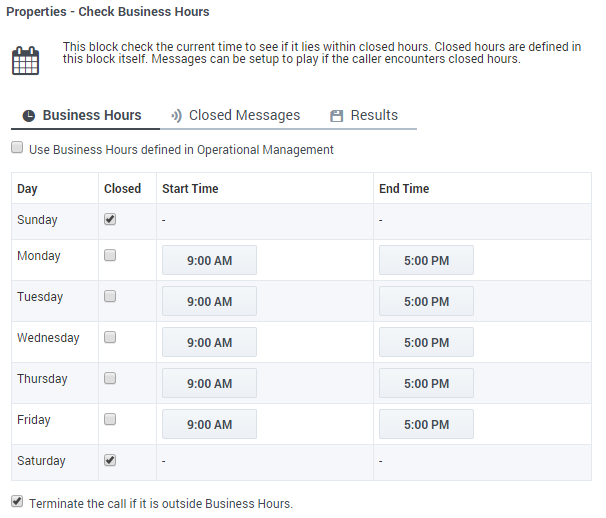The height and width of the screenshot is (518, 606).
Task: Change the Friday start time 9:00 AM
Action: [x=209, y=424]
